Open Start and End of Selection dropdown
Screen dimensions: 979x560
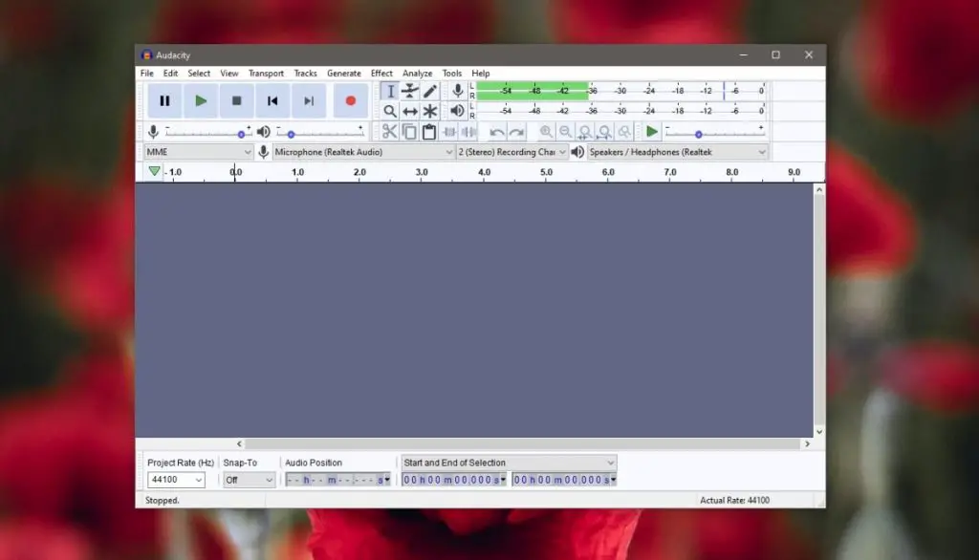click(x=509, y=463)
